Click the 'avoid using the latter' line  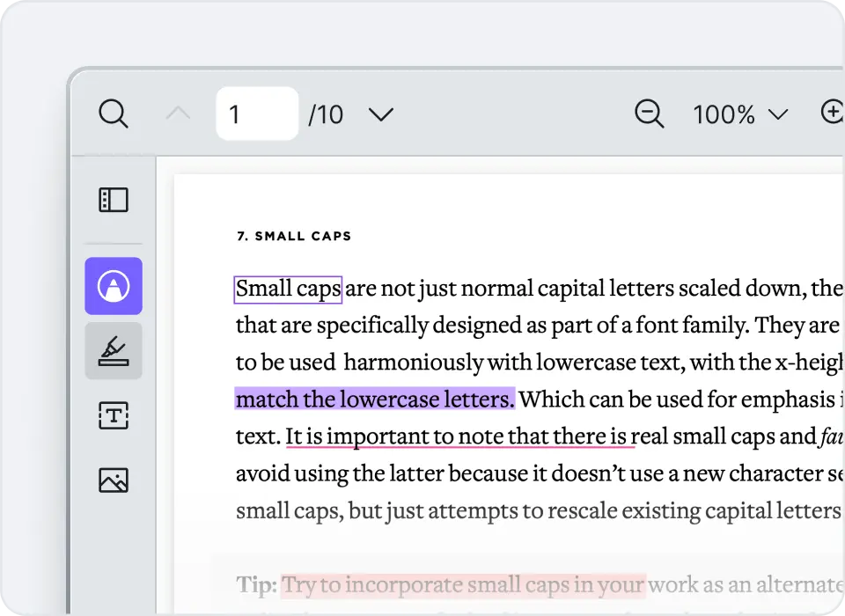[x=540, y=473]
